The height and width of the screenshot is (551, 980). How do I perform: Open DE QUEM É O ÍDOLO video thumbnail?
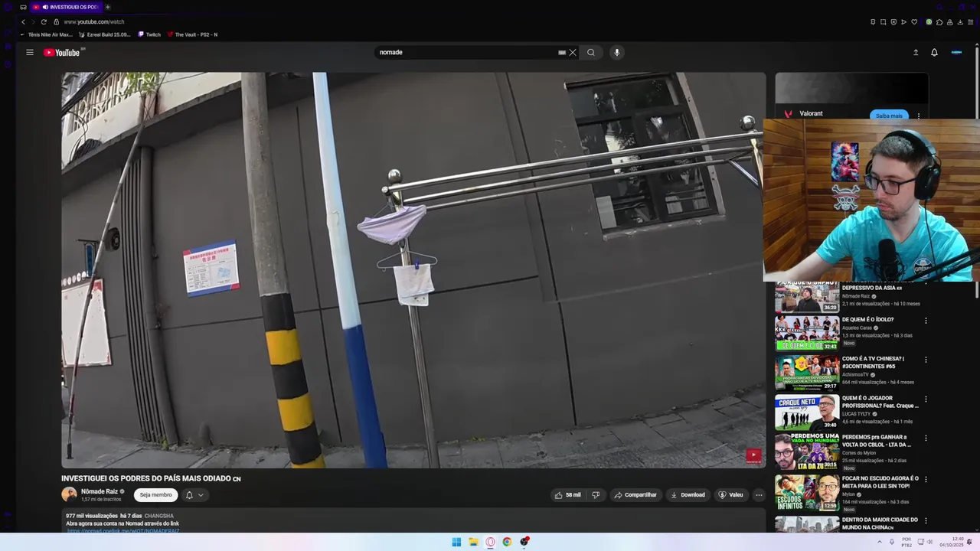point(807,332)
